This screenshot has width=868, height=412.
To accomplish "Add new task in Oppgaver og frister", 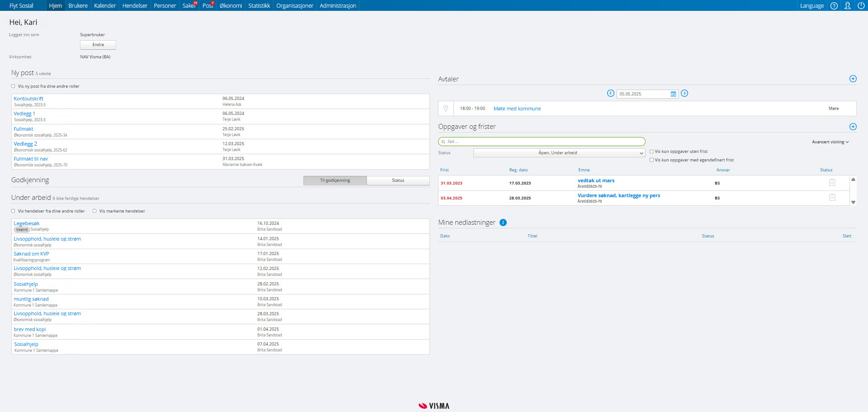I will click(853, 127).
